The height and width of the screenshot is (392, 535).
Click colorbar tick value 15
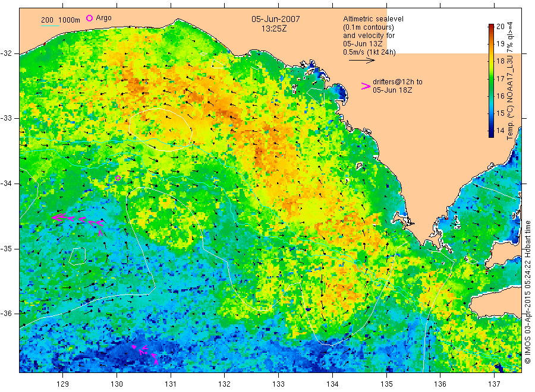(500, 113)
